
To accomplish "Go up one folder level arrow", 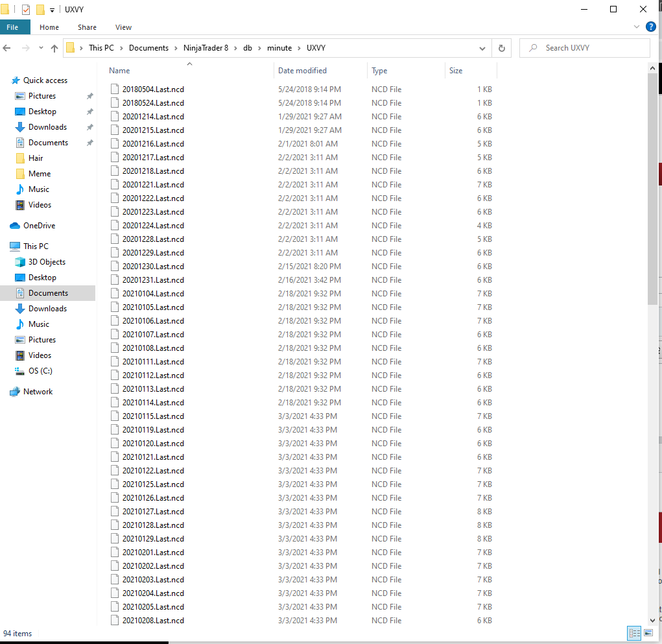I will click(54, 48).
